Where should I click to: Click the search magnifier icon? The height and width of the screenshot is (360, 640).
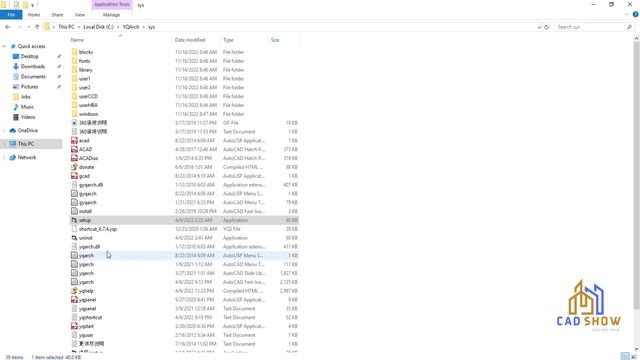(x=629, y=27)
